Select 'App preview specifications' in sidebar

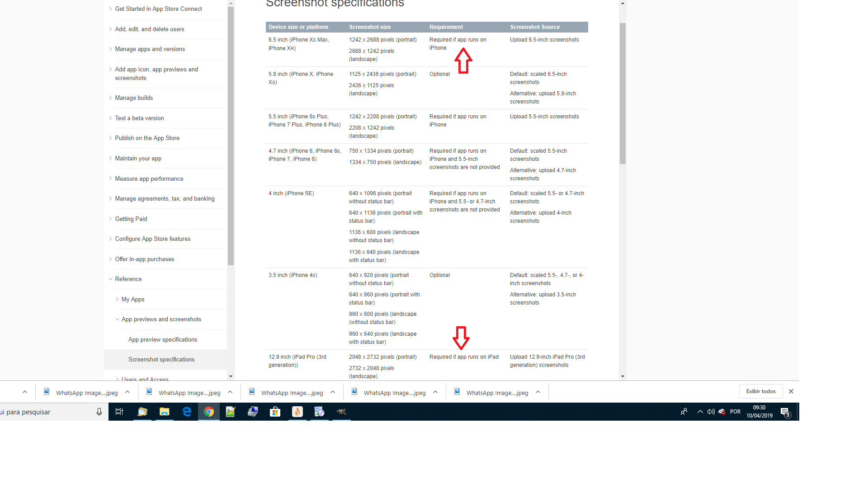click(x=162, y=340)
